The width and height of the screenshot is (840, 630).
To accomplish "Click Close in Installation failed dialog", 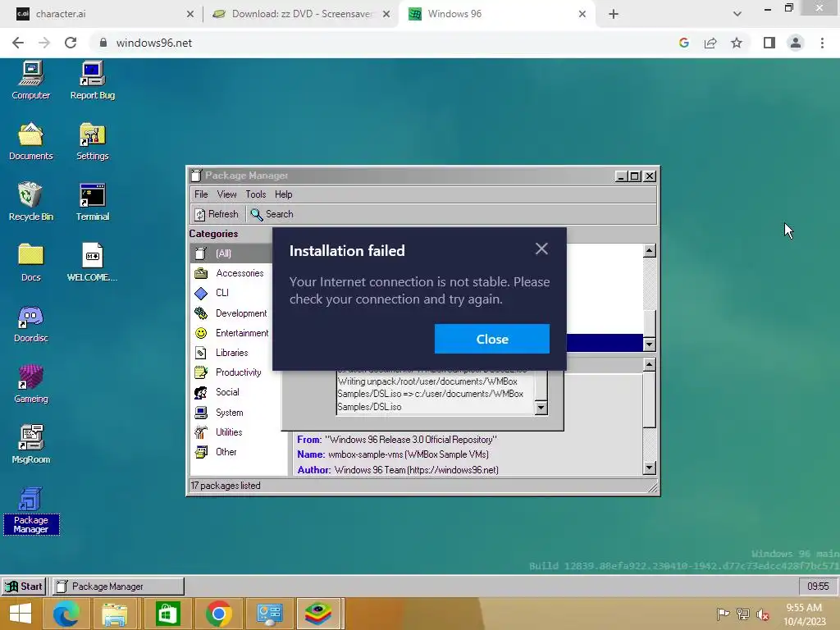I will (x=492, y=339).
